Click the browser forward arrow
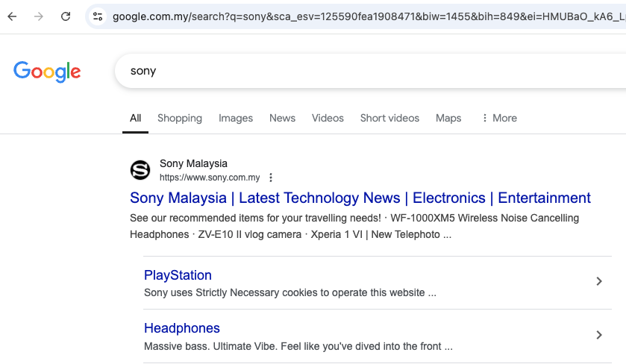626x364 pixels. (x=39, y=16)
